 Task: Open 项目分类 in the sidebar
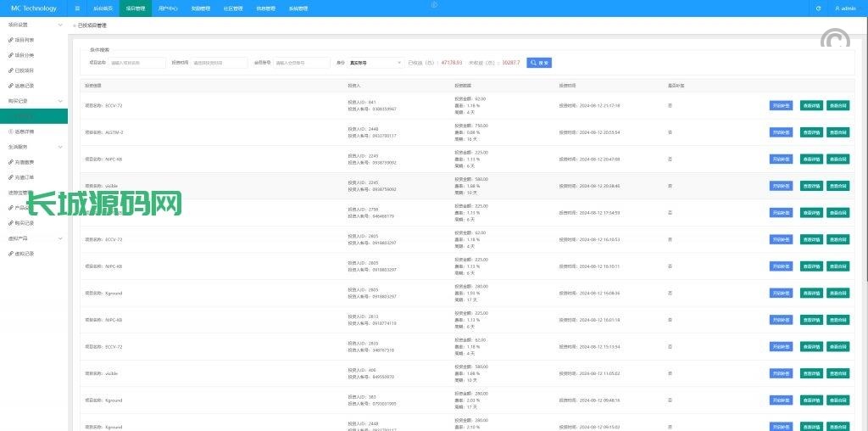(x=24, y=55)
